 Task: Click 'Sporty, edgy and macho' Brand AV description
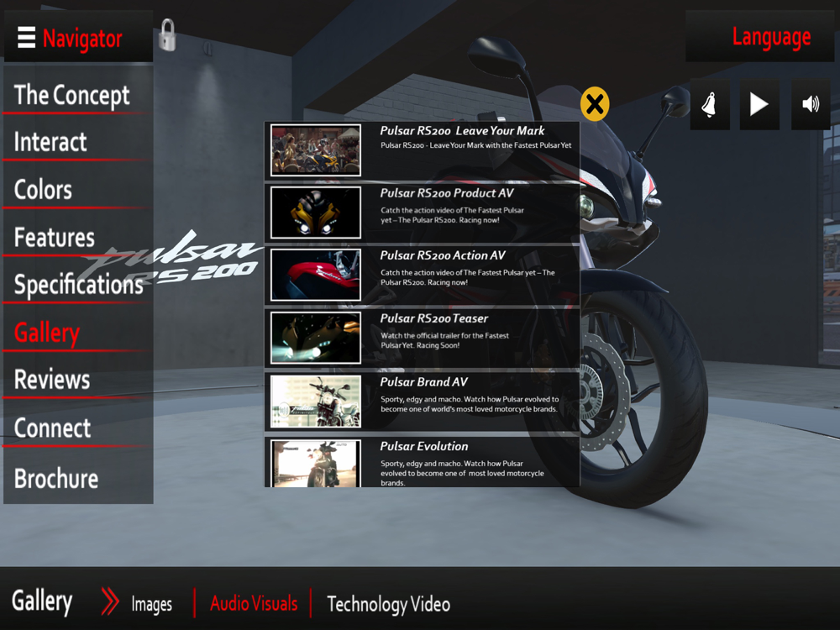tap(470, 404)
